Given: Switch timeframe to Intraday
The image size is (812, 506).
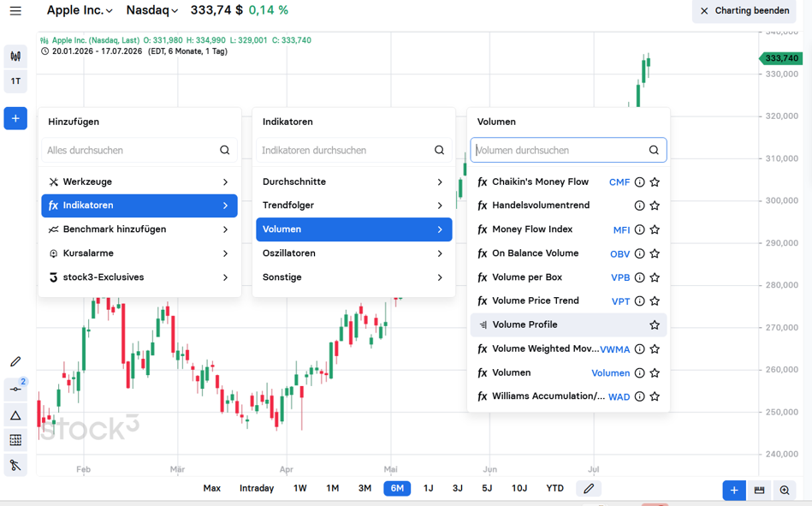Looking at the screenshot, I should tap(257, 488).
